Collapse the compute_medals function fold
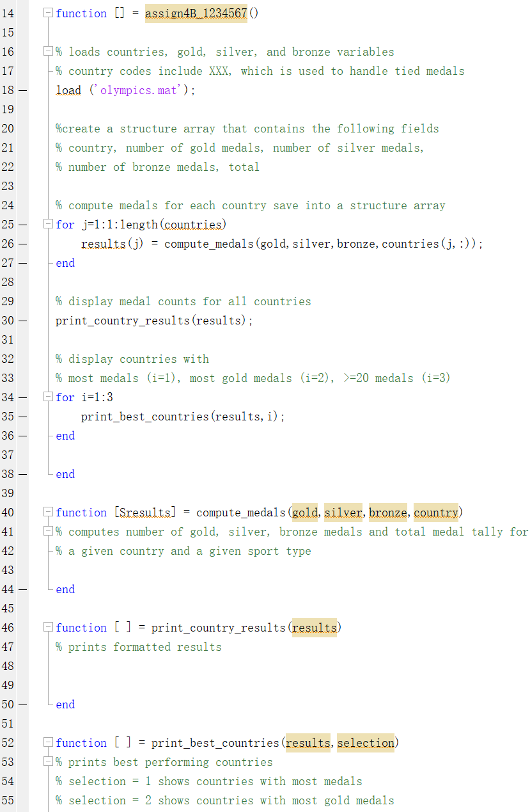 tap(48, 513)
